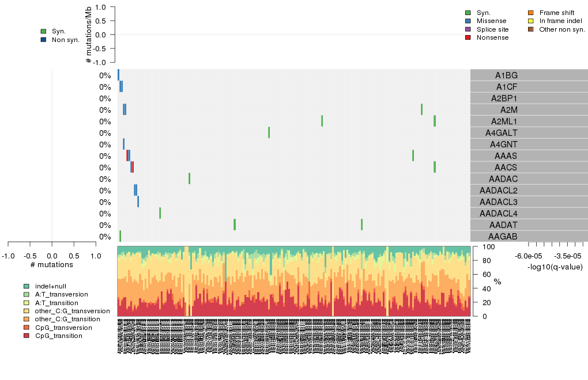Click the brown Other non syn. swatch

pyautogui.click(x=531, y=29)
